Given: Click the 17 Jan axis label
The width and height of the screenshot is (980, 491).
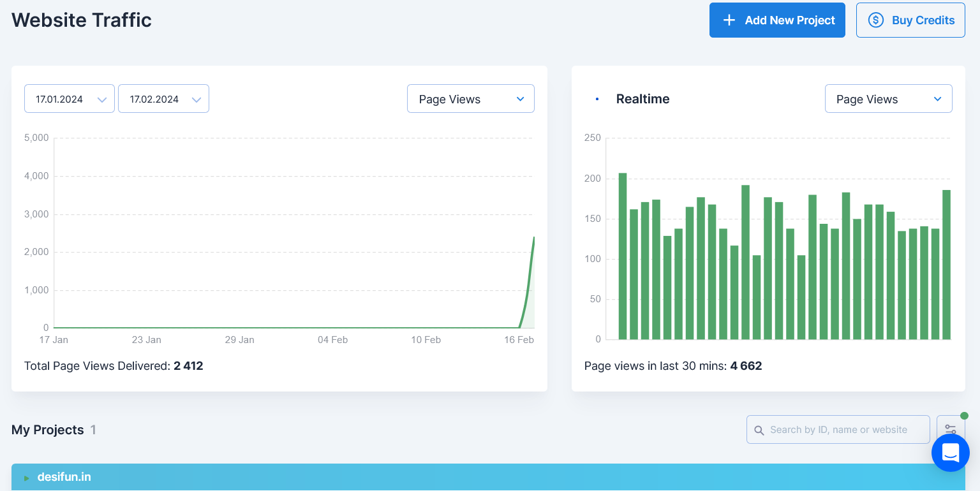Looking at the screenshot, I should (54, 340).
